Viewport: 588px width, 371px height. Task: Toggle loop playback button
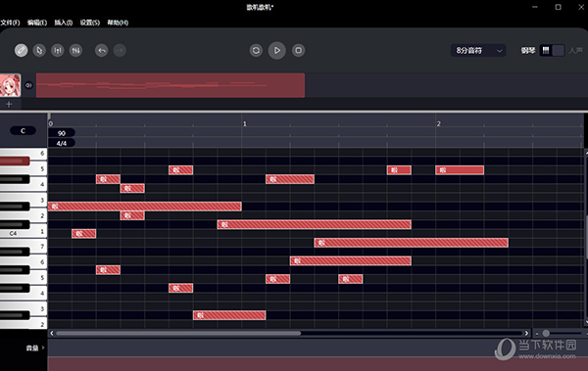point(256,50)
